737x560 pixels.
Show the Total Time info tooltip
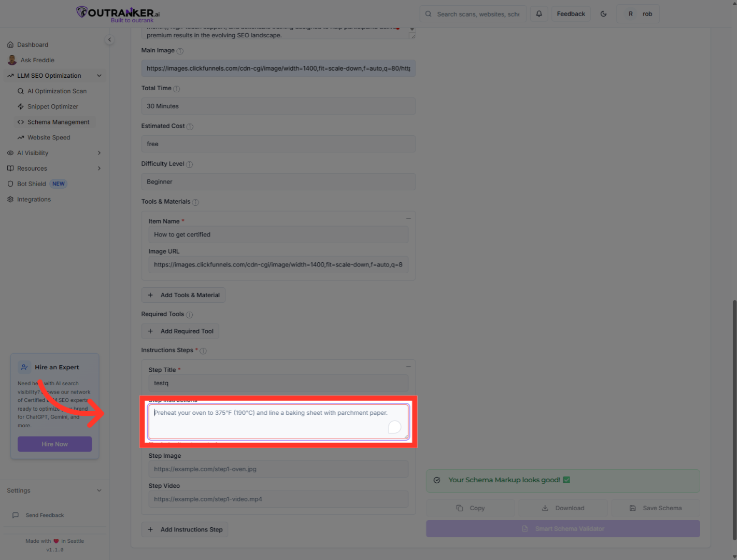click(176, 89)
